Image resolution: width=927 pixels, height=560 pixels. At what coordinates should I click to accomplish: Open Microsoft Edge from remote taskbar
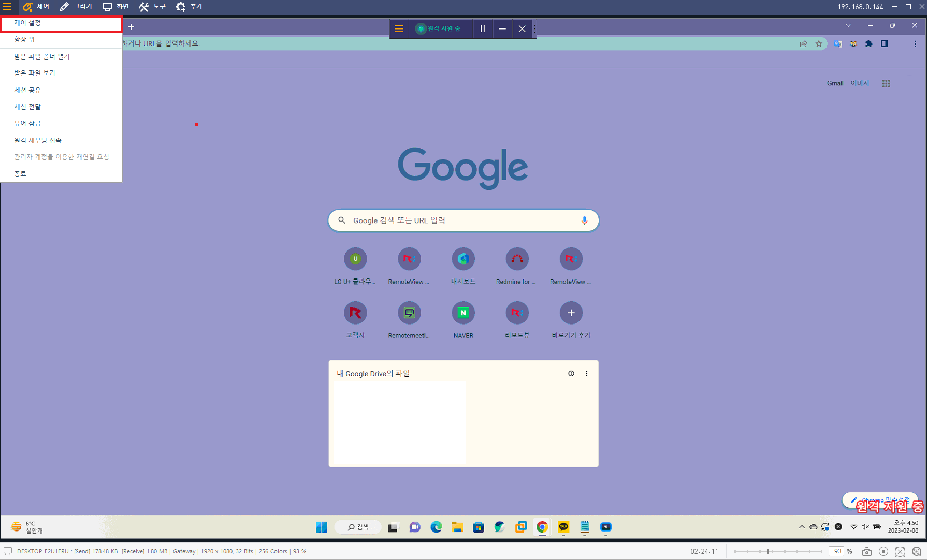436,527
